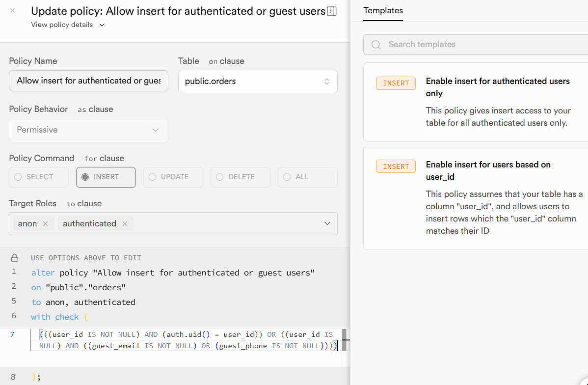588x385 pixels.
Task: Open the public.orders table dropdown
Action: click(258, 82)
